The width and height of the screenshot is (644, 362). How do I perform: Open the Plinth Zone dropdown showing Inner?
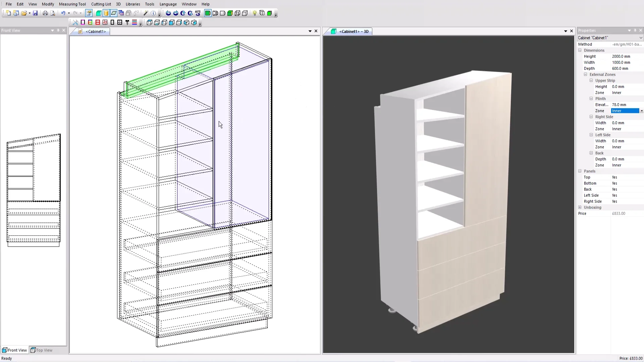click(642, 111)
